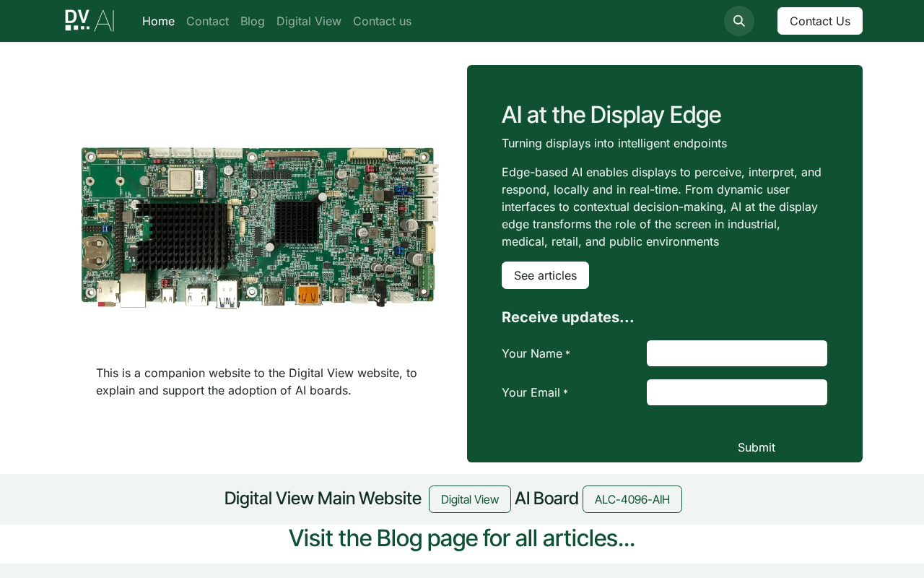The image size is (924, 578).
Task: Open the search magnifier icon
Action: pos(739,21)
